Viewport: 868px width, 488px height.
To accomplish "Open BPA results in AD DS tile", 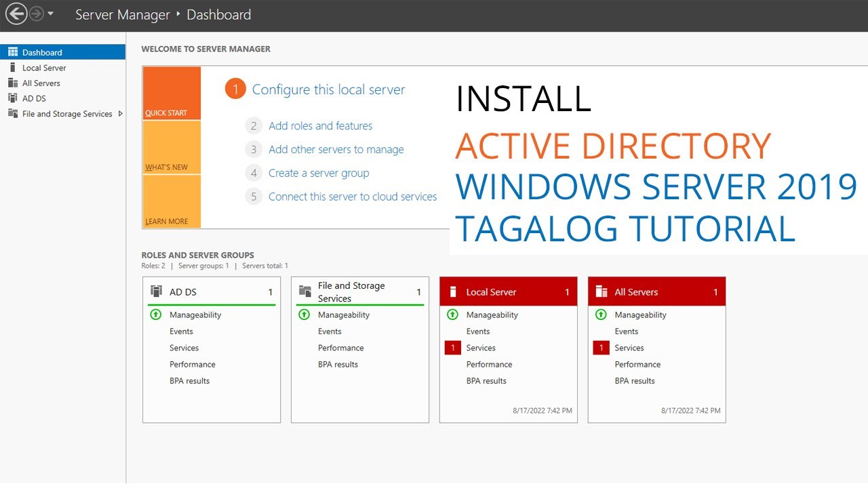I will pyautogui.click(x=190, y=381).
